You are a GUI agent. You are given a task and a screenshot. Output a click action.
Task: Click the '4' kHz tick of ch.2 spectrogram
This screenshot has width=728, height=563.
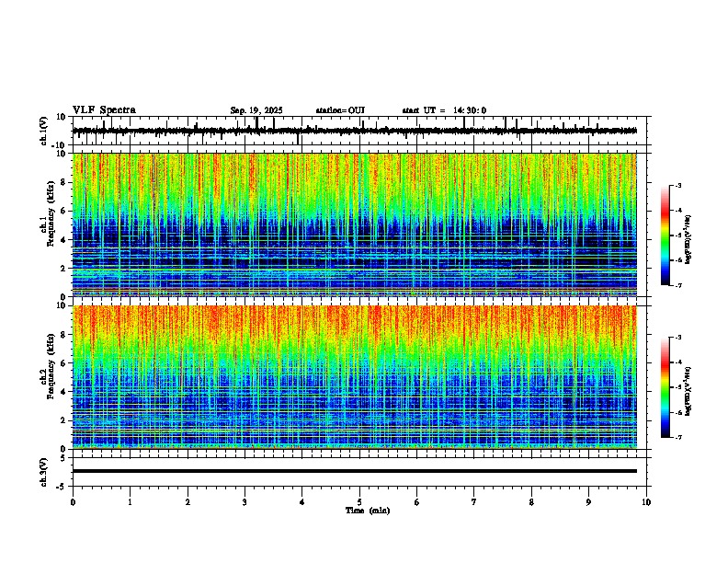[x=64, y=392]
